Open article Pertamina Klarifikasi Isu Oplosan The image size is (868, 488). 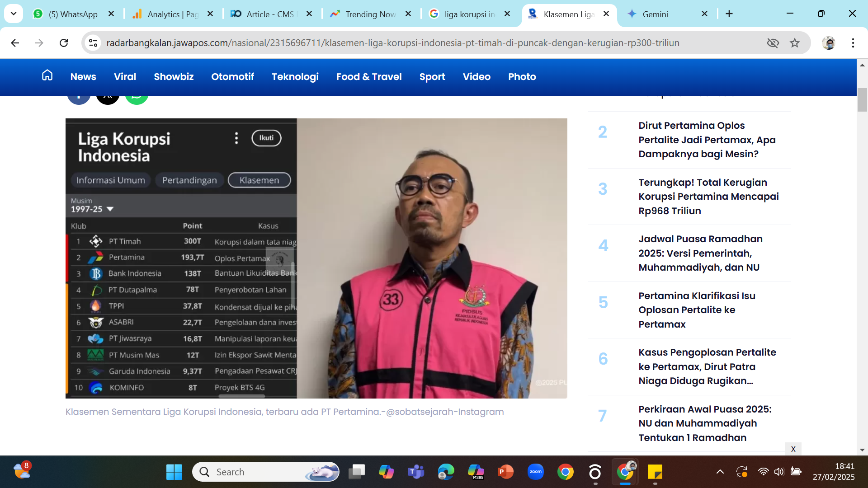point(697,310)
